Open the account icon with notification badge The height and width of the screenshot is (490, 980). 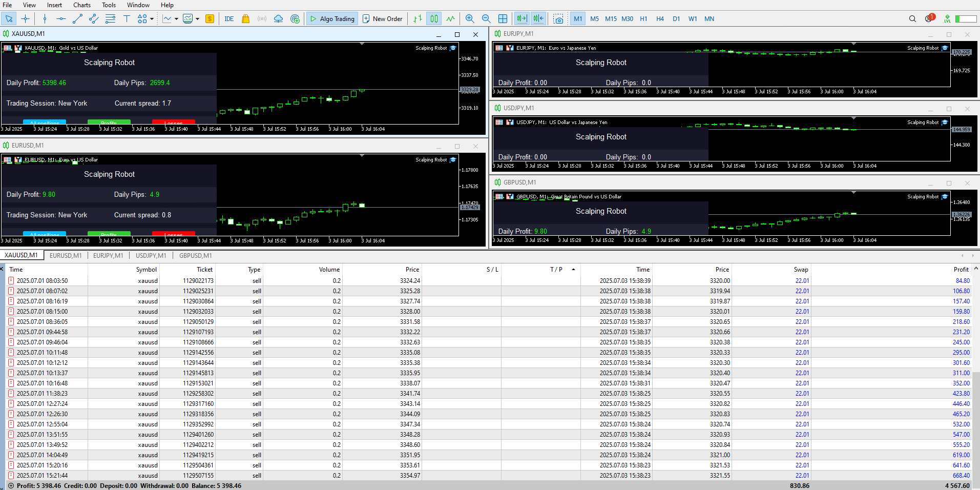point(929,18)
